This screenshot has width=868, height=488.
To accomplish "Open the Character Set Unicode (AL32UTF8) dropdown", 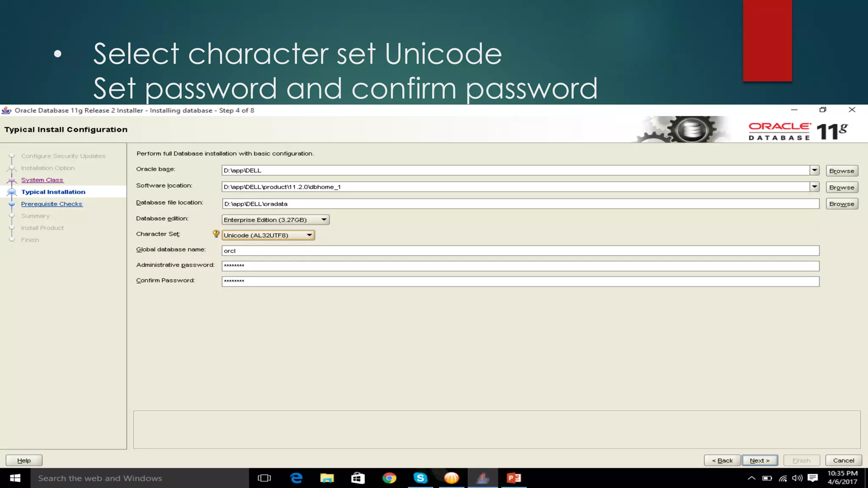I will (268, 235).
